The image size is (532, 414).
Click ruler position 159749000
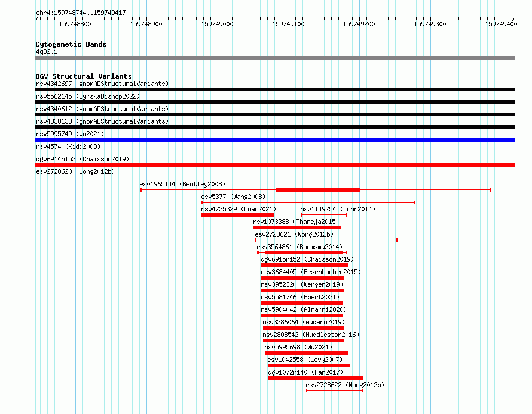coord(217,24)
